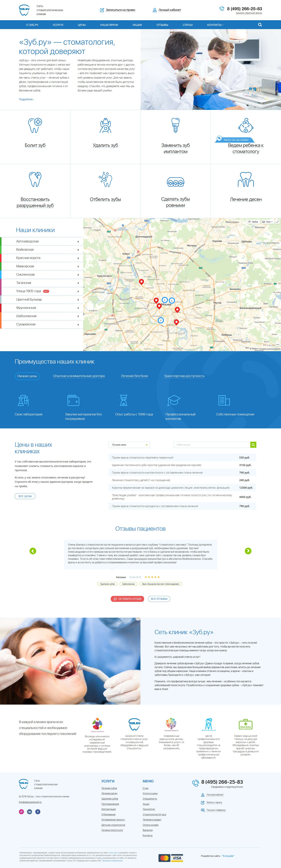Play the video on the hero image
This screenshot has height=868, width=281.
point(211,70)
